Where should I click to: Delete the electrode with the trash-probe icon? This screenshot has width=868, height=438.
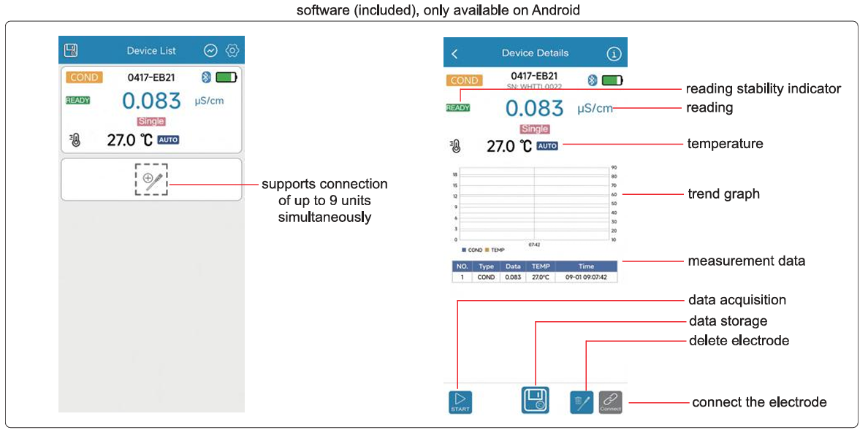point(582,402)
